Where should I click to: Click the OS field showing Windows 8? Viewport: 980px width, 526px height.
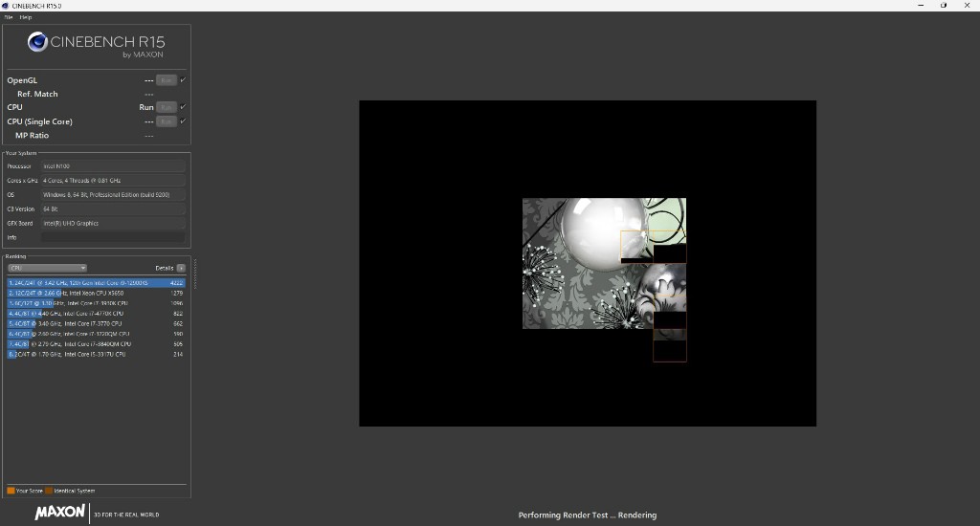(113, 195)
